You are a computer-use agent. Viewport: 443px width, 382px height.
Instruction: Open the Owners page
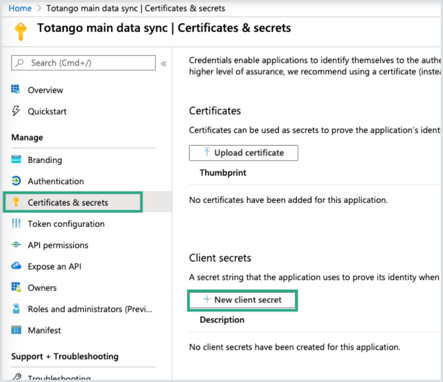pyautogui.click(x=42, y=288)
